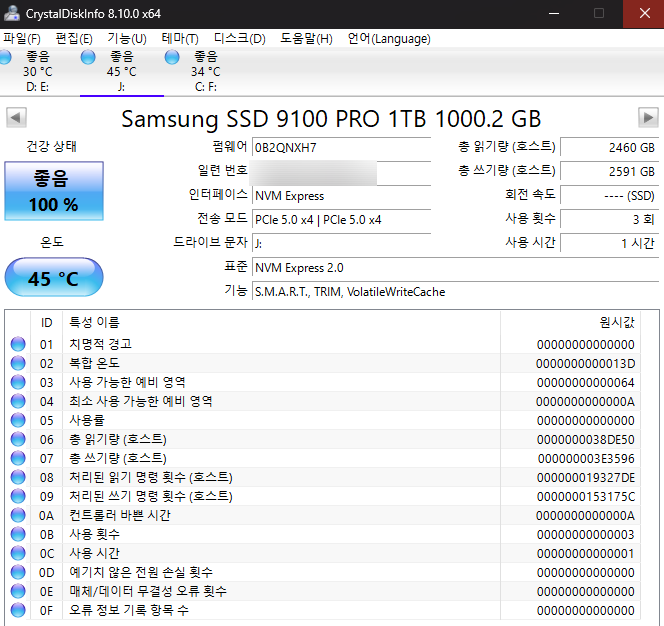Click the 좋음 100 % health status button

(x=54, y=191)
